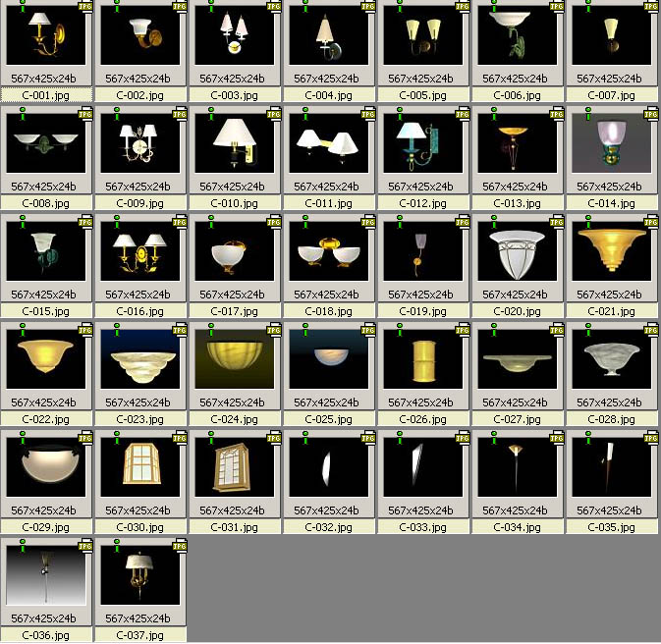661x644 pixels.
Task: Click the green info marker on C-017.jpg
Action: pyautogui.click(x=211, y=222)
